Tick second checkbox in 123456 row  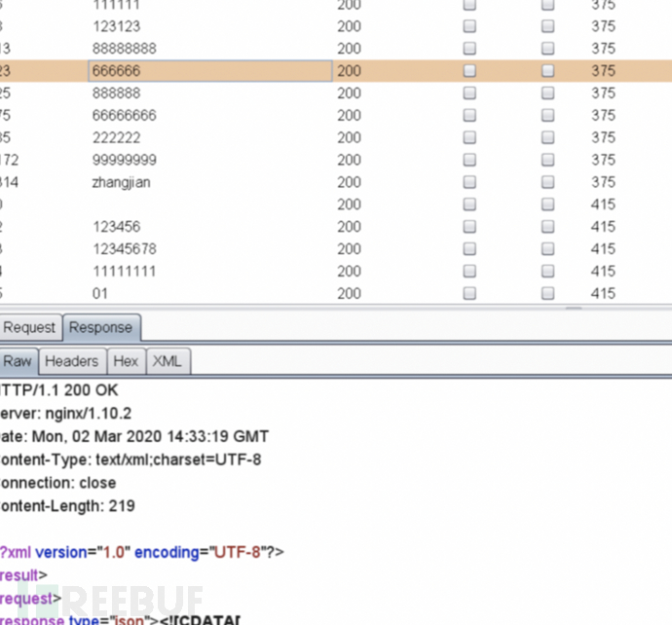(x=547, y=227)
